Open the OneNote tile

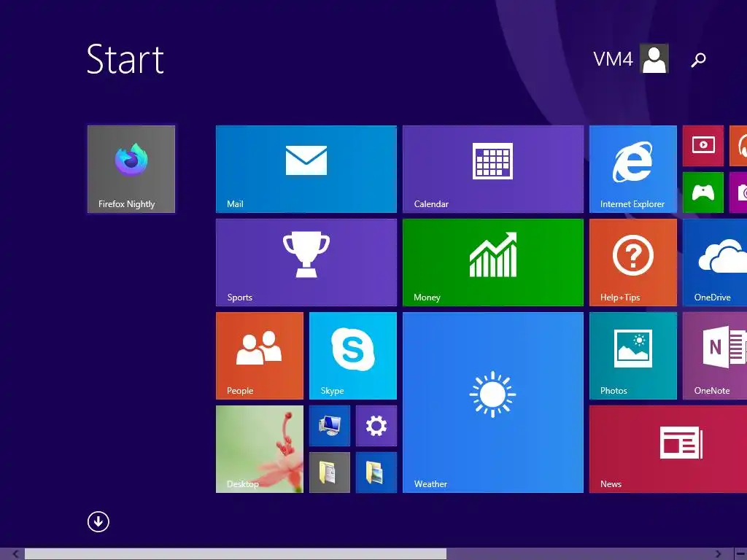click(715, 356)
